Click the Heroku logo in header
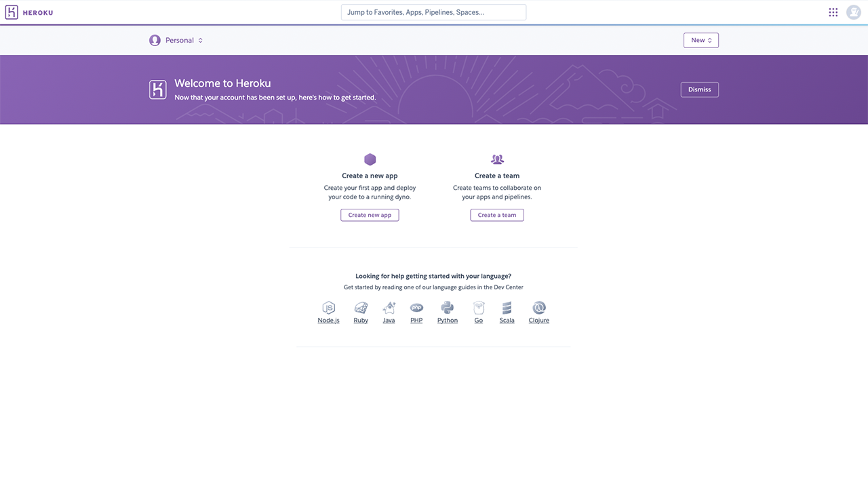The width and height of the screenshot is (868, 488). pyautogui.click(x=28, y=12)
